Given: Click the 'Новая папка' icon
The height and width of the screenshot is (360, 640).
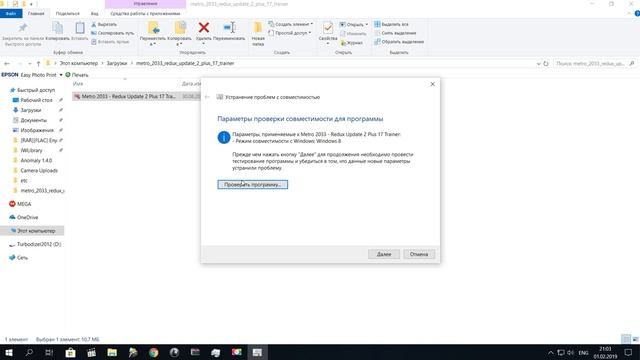Looking at the screenshot, I should [x=258, y=28].
